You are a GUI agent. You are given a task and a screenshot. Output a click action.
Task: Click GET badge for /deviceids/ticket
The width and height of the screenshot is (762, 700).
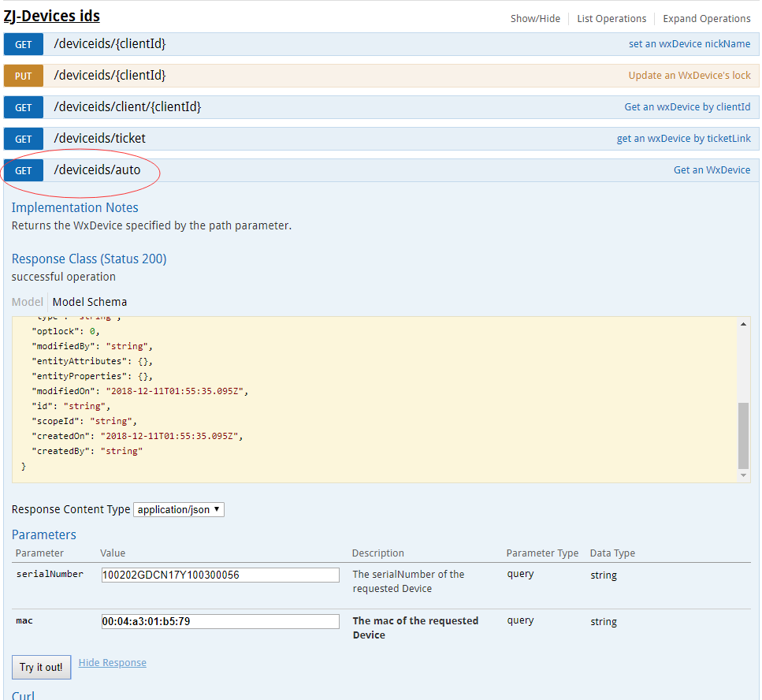[24, 139]
